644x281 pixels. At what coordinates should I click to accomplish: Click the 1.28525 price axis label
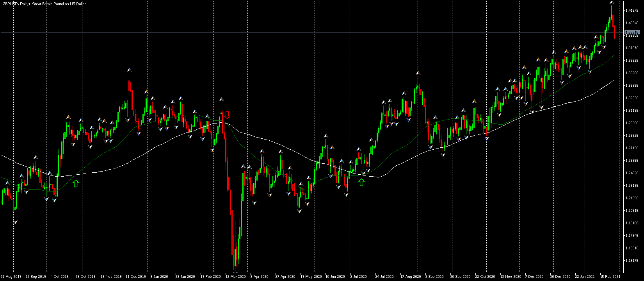pos(632,135)
